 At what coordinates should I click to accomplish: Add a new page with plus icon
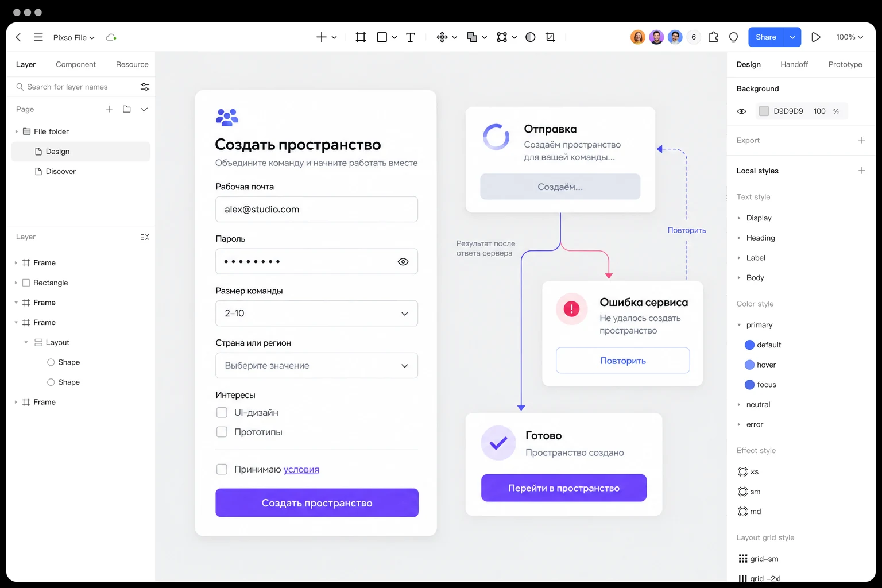[x=109, y=109]
